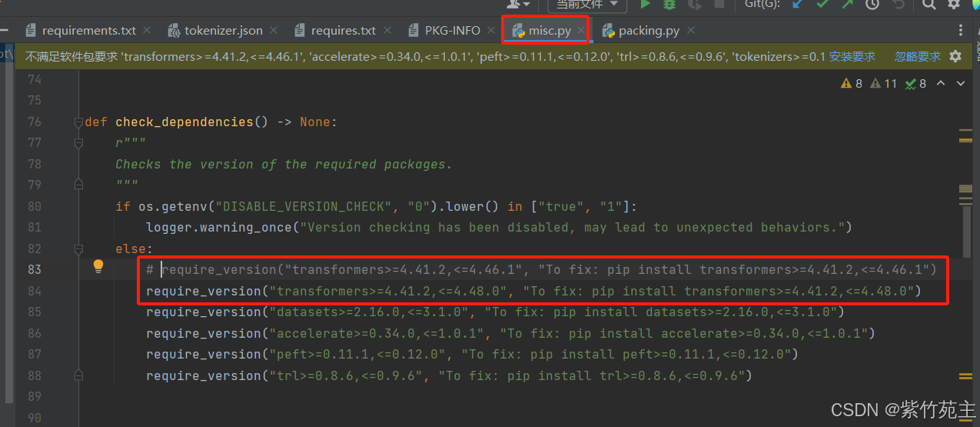Click line number 85 in the gutter
Image resolution: width=980 pixels, height=427 pixels.
pyautogui.click(x=34, y=312)
